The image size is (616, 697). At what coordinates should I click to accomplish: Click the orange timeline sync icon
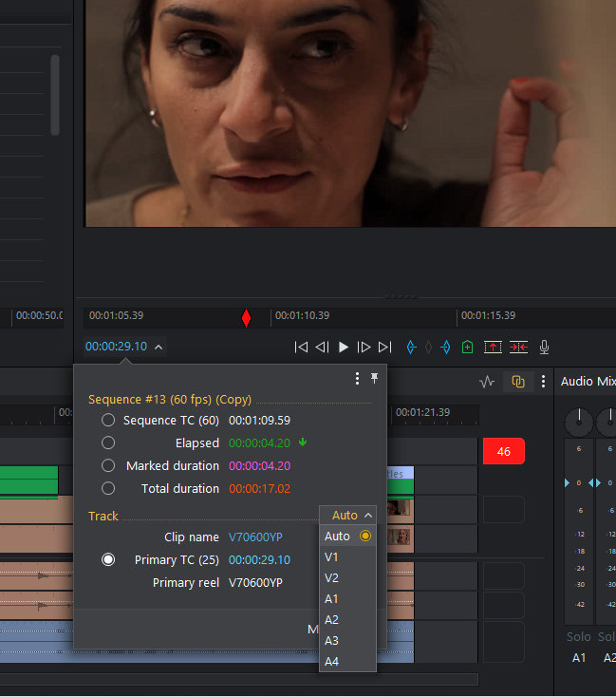coord(518,382)
